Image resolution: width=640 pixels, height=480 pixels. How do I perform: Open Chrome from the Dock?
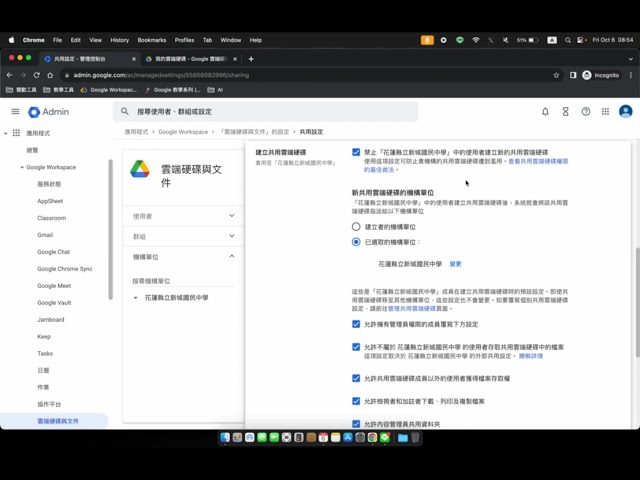[x=372, y=438]
